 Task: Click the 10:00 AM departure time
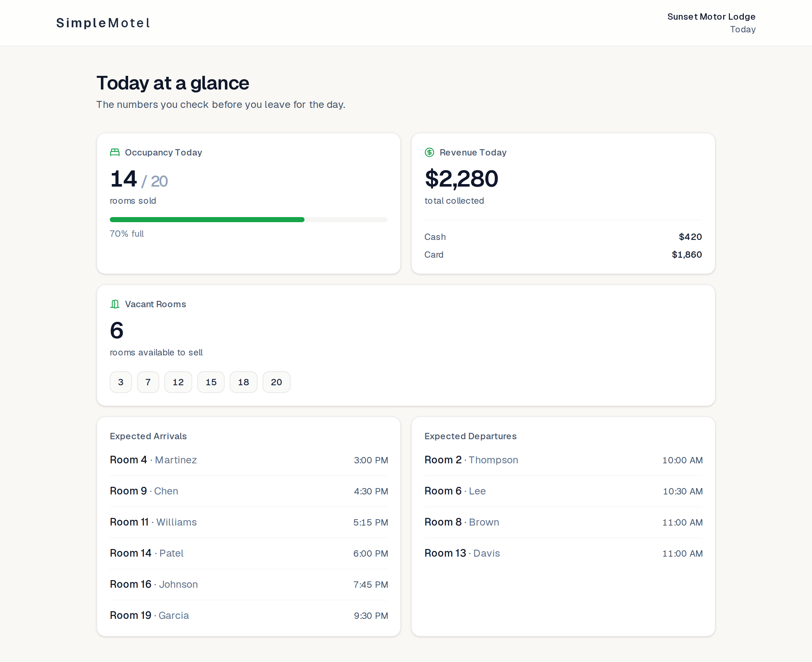[683, 460]
